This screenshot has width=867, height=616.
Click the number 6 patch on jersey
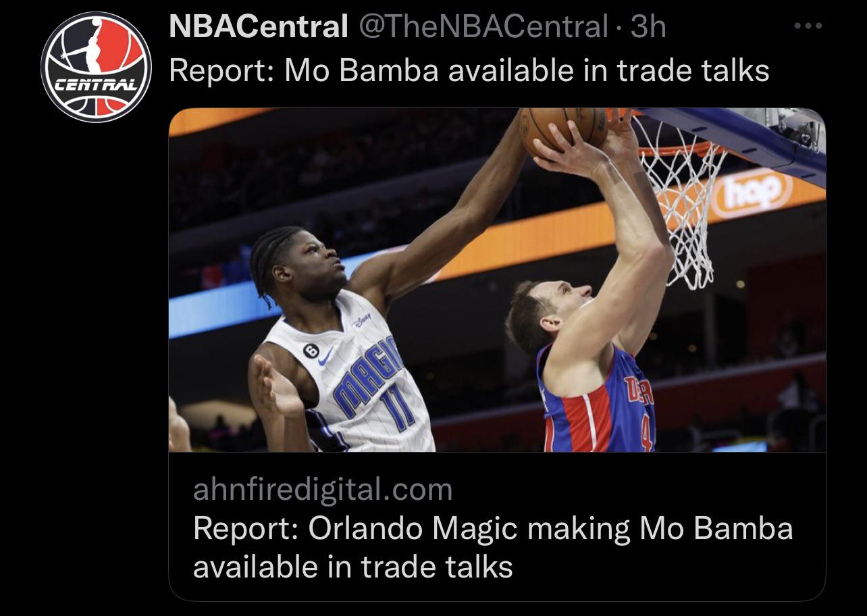click(x=311, y=351)
